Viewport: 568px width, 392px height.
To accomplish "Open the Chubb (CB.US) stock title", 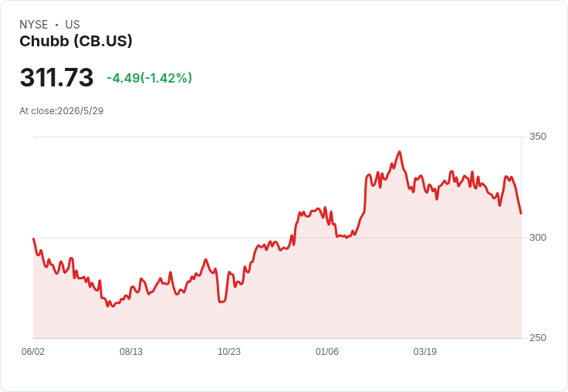I will tap(76, 42).
